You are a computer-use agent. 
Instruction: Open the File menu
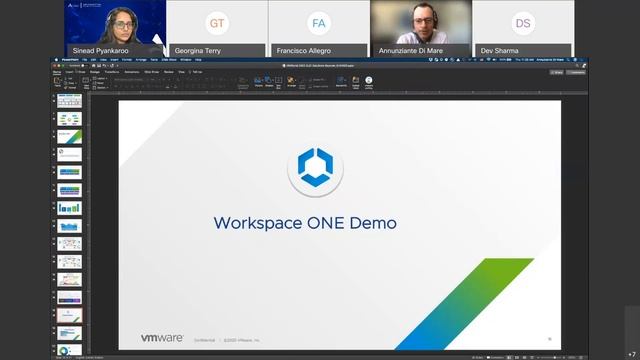tap(84, 60)
